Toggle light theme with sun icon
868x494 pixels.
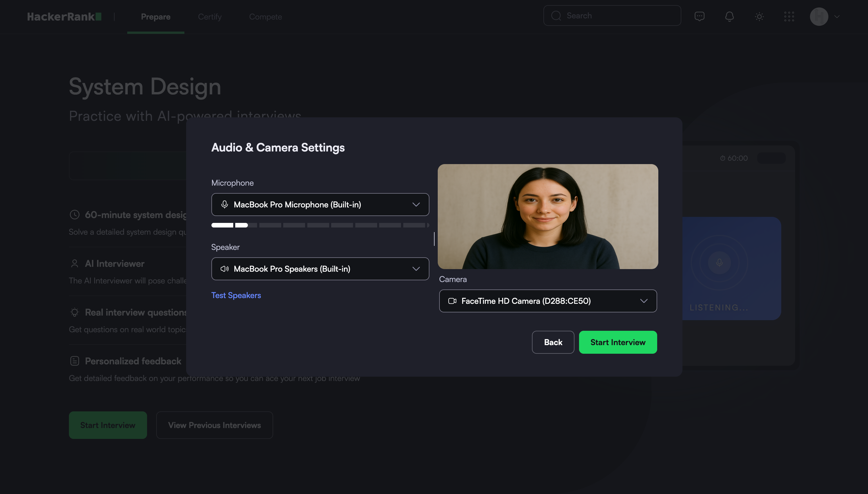759,16
